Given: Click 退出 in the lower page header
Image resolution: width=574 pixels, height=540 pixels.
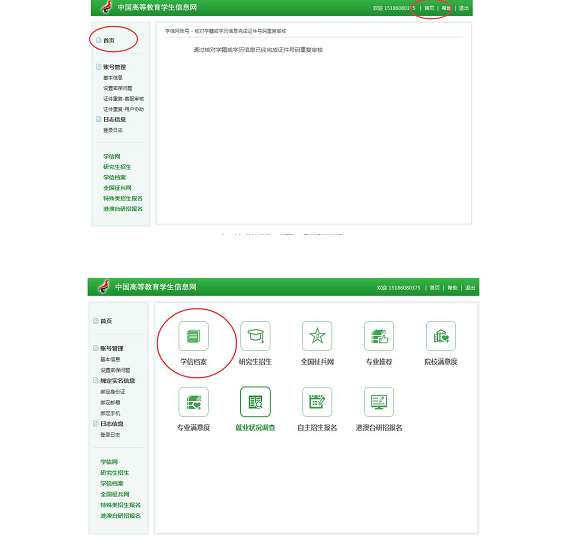Looking at the screenshot, I should tap(470, 288).
